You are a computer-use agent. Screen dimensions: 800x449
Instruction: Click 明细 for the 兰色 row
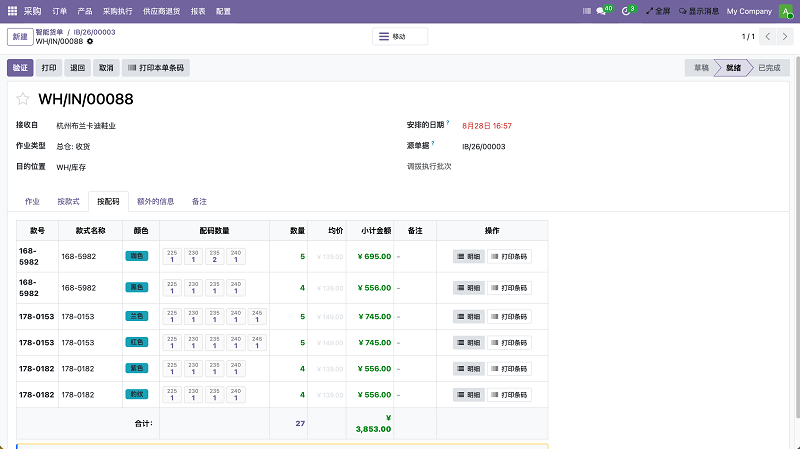coord(468,316)
